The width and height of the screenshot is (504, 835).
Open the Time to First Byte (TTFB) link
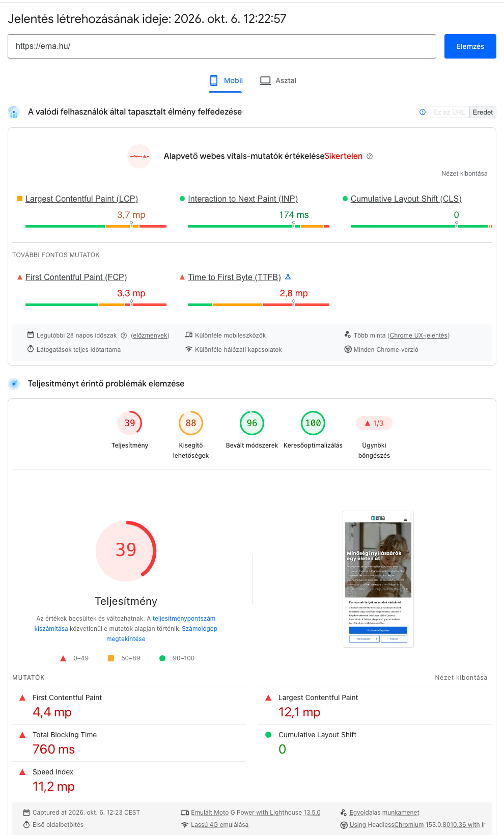click(234, 277)
